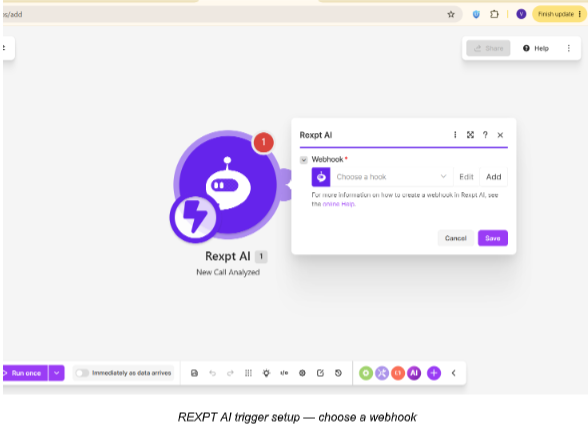Toggle the Webhook checkbox
The height and width of the screenshot is (429, 588).
[304, 160]
